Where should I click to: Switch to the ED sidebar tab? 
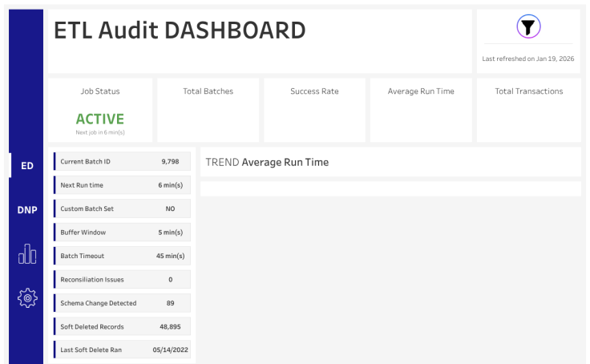27,166
